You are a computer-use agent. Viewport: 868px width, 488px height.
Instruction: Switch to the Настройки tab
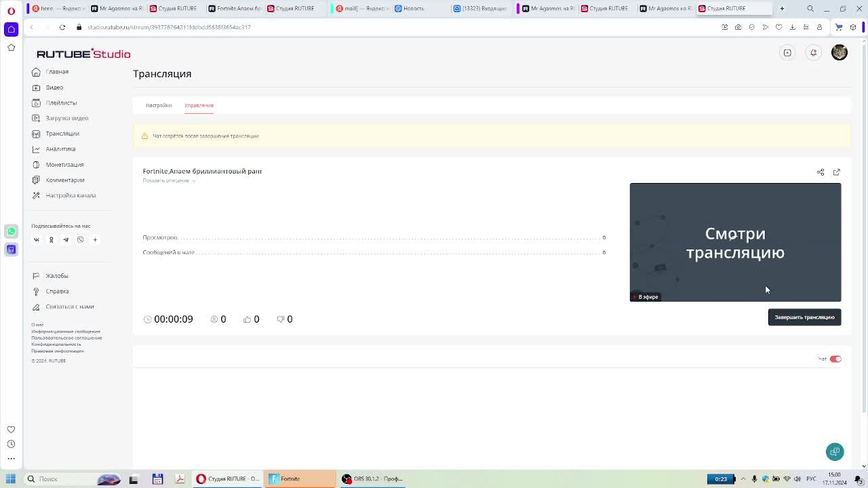pos(159,105)
